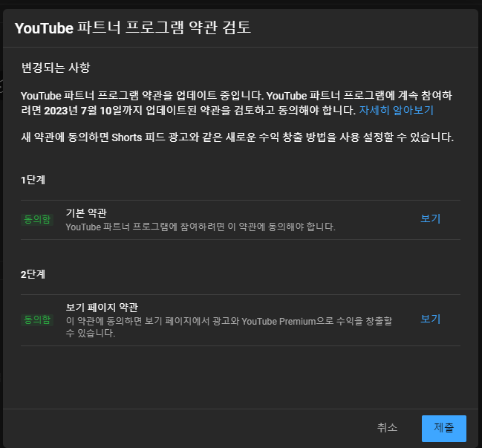Click the 변경되는 사항 heading
This screenshot has width=482, height=448.
click(56, 68)
